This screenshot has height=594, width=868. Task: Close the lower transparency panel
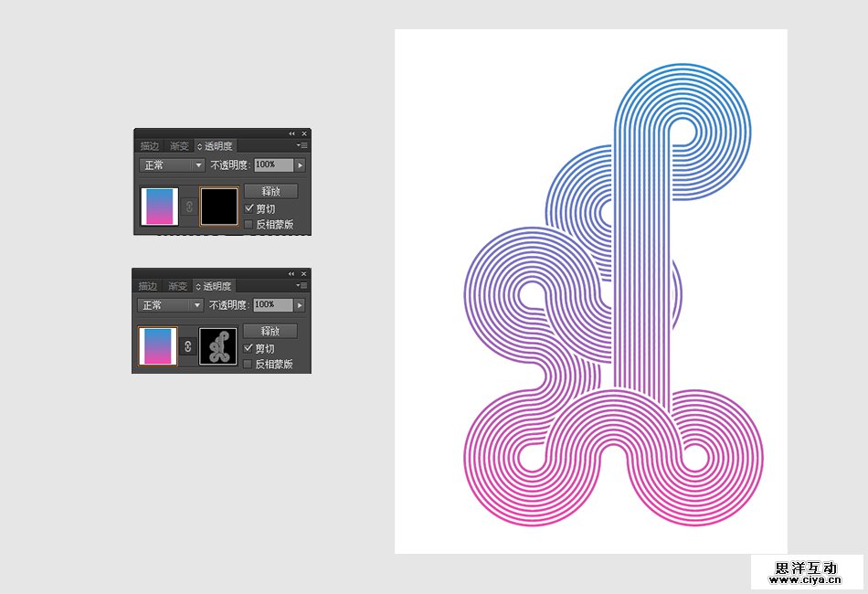point(303,274)
